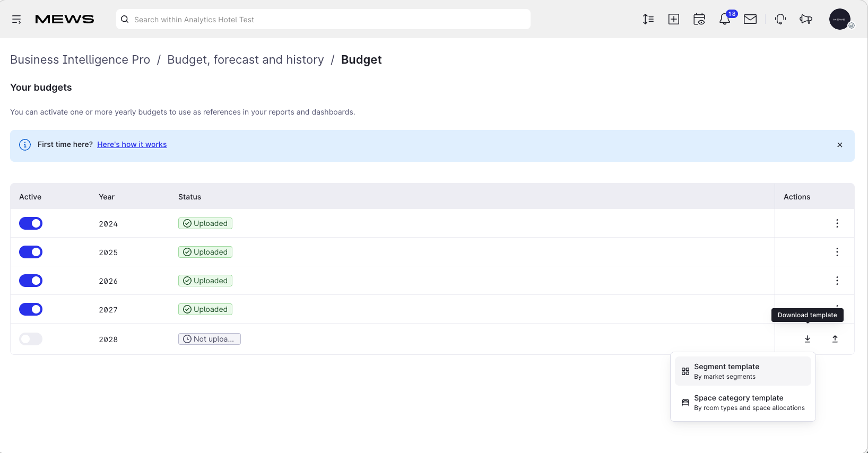The width and height of the screenshot is (868, 453).
Task: Click the Year column header
Action: pyautogui.click(x=107, y=197)
